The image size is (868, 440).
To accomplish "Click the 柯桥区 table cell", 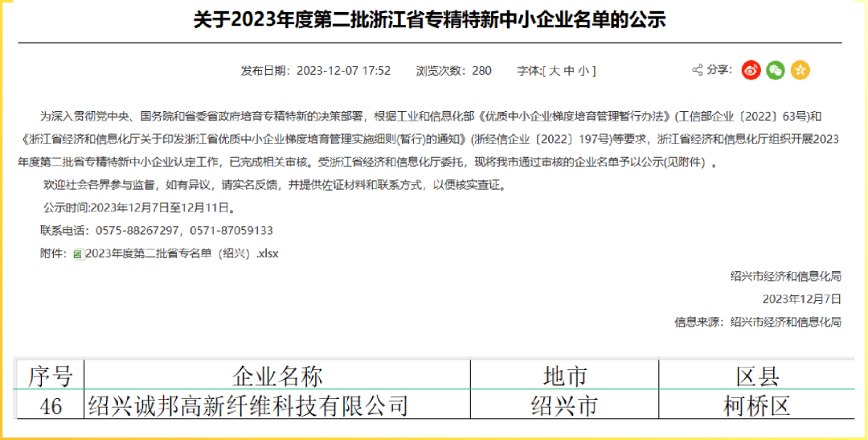I will [756, 405].
